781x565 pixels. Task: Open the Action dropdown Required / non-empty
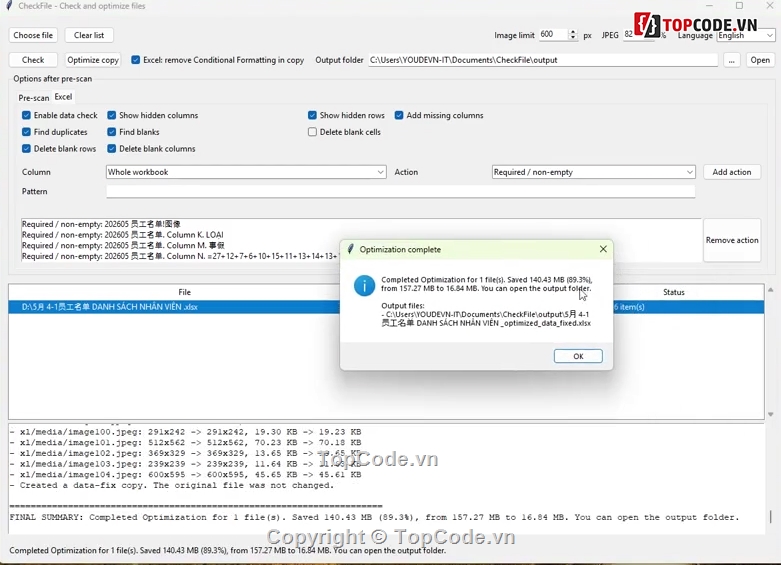(593, 172)
